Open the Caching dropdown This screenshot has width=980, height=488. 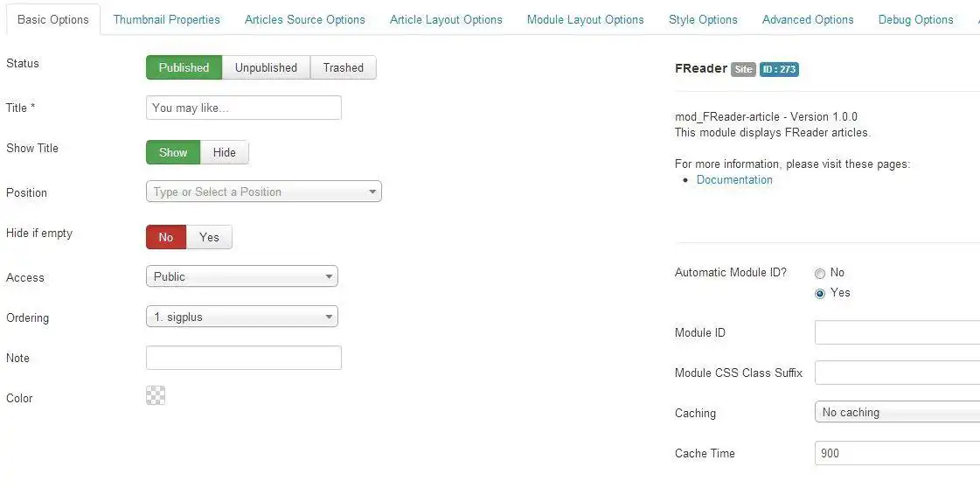click(x=897, y=413)
